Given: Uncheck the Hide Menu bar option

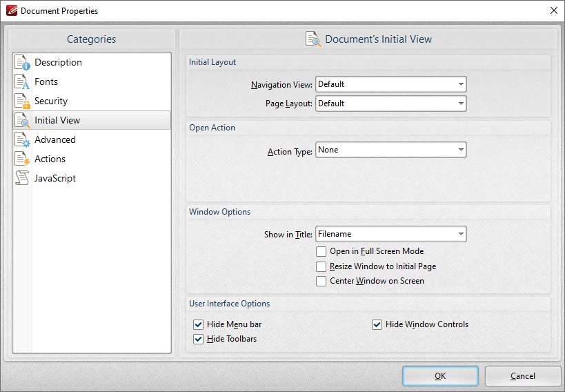Looking at the screenshot, I should (199, 324).
